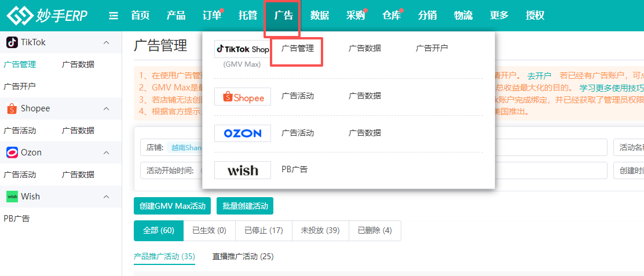The image size is (644, 276).
Task: Open the 托管 menu
Action: tap(248, 16)
